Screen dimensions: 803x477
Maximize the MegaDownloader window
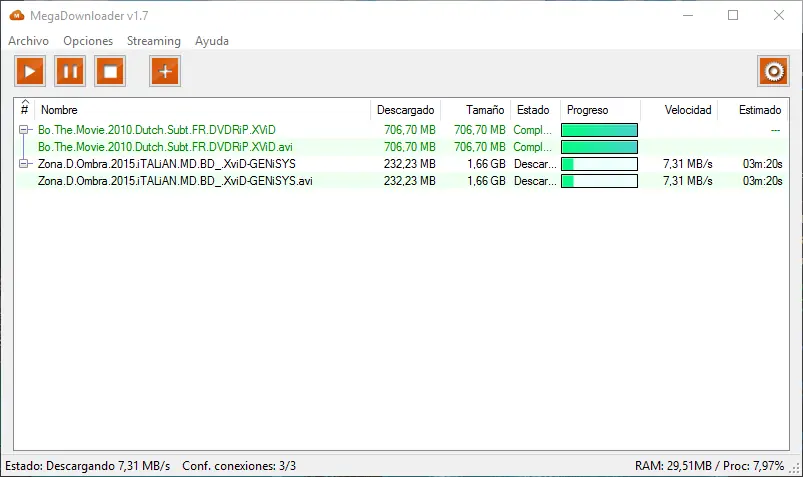(733, 15)
